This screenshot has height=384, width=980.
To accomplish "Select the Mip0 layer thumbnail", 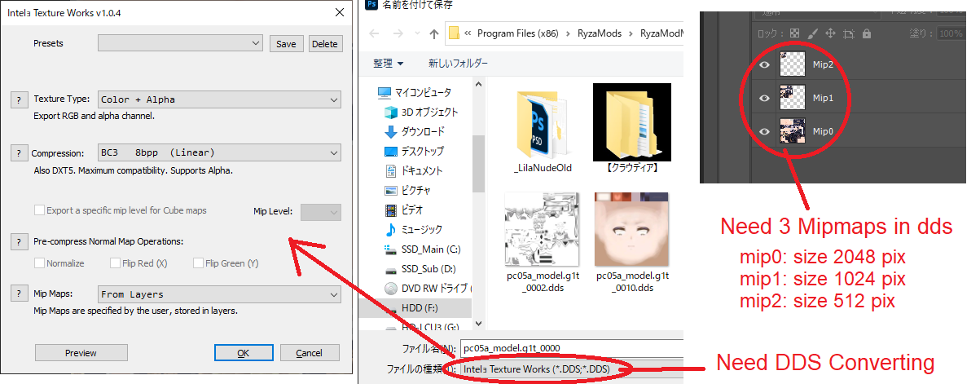I will click(x=793, y=130).
